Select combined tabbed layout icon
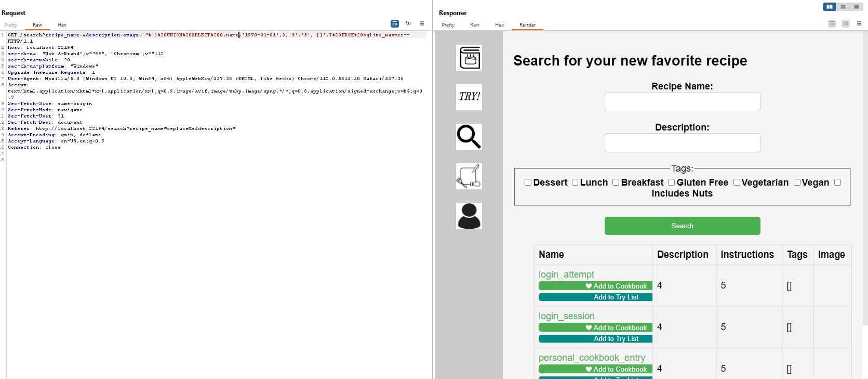The height and width of the screenshot is (379, 868). (x=857, y=7)
